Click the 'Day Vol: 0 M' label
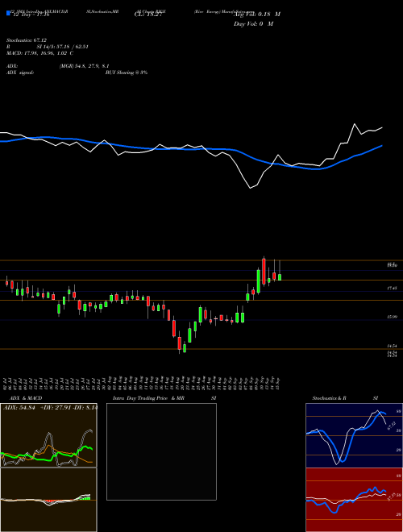 pyautogui.click(x=253, y=24)
